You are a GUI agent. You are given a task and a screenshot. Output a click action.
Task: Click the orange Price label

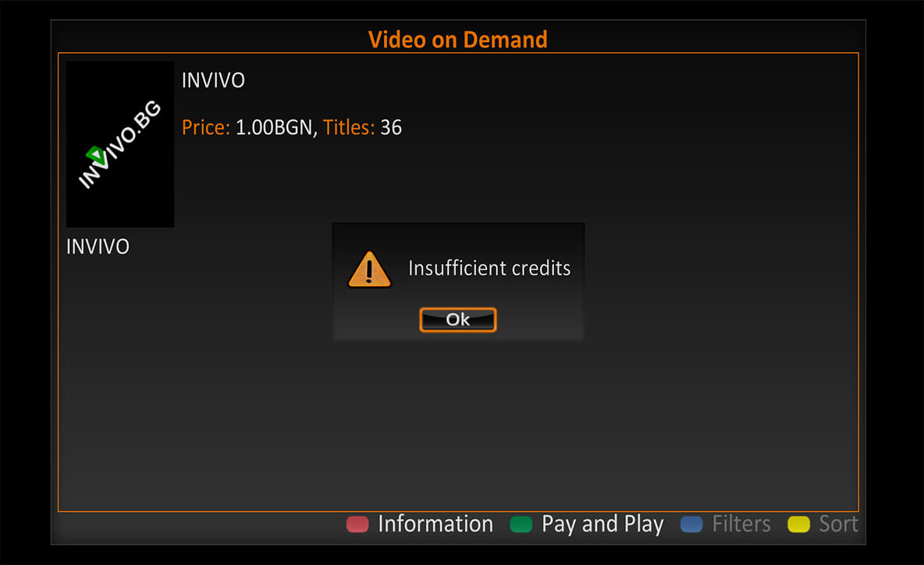[x=206, y=127]
